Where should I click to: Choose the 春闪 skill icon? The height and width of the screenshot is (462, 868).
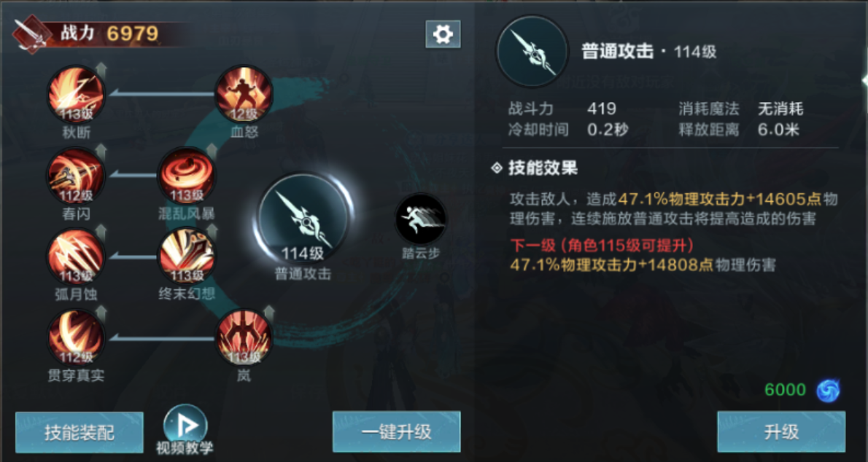click(76, 176)
